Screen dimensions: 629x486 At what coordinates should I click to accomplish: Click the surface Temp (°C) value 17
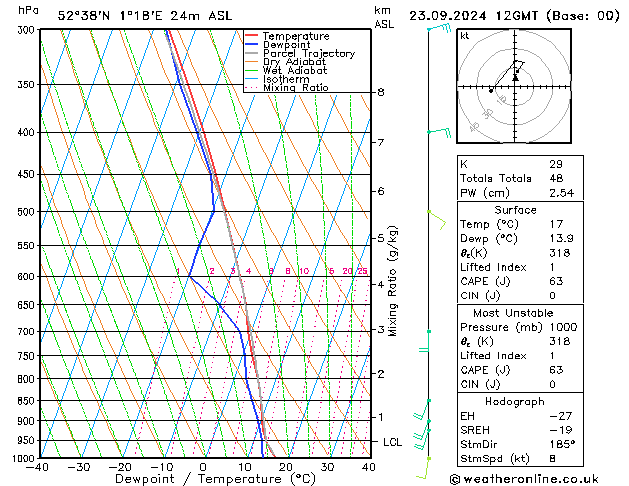coord(556,224)
